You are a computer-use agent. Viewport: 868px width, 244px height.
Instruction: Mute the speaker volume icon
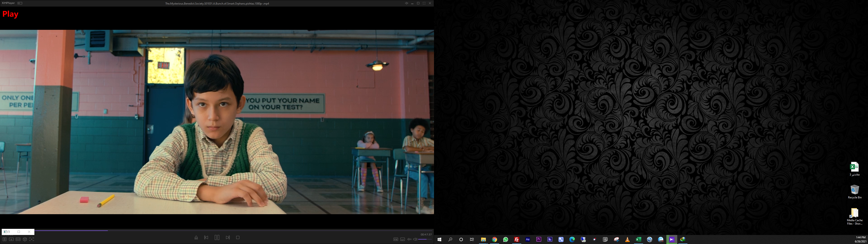pos(415,239)
